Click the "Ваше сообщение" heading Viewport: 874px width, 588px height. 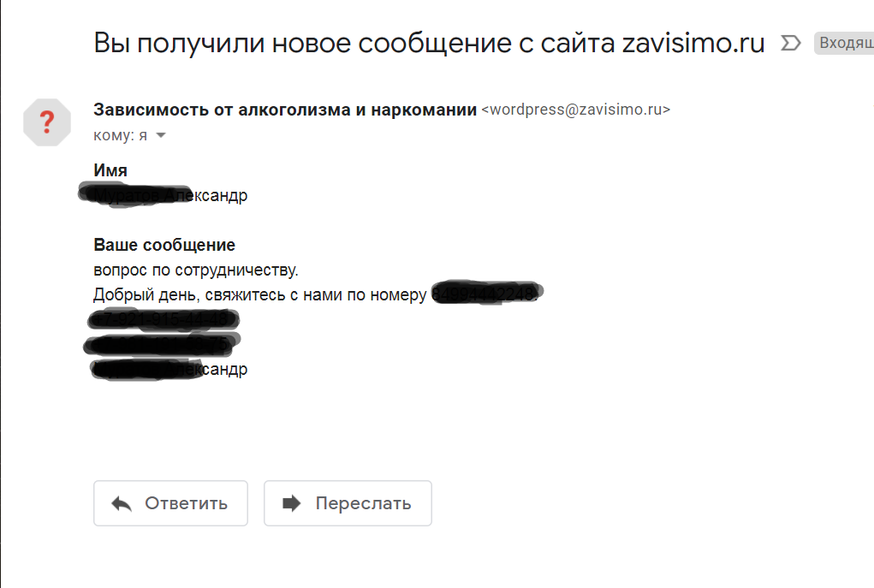(x=164, y=246)
